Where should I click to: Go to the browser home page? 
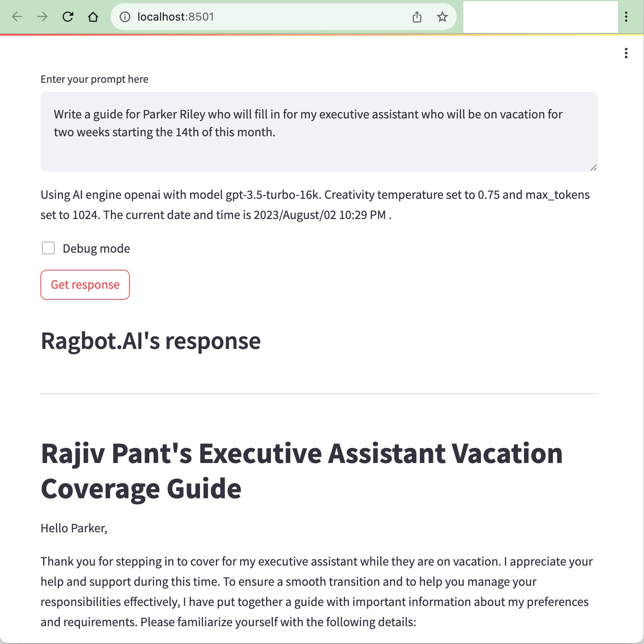93,17
